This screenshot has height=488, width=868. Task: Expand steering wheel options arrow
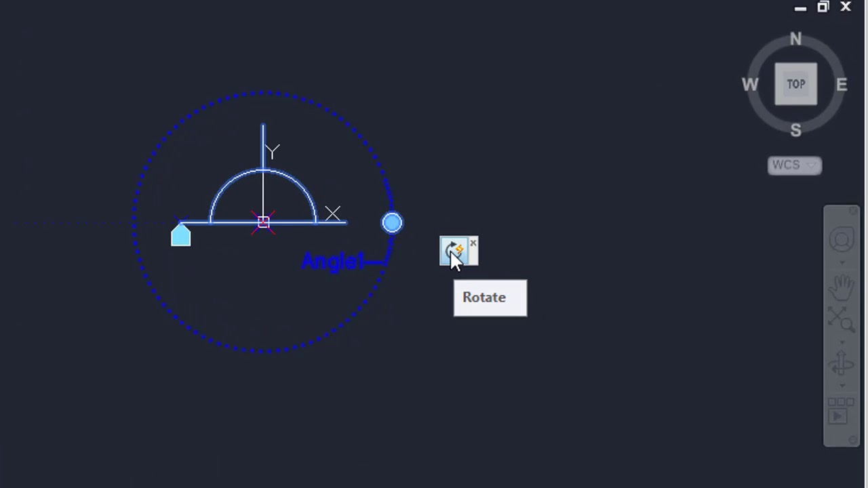pyautogui.click(x=842, y=262)
